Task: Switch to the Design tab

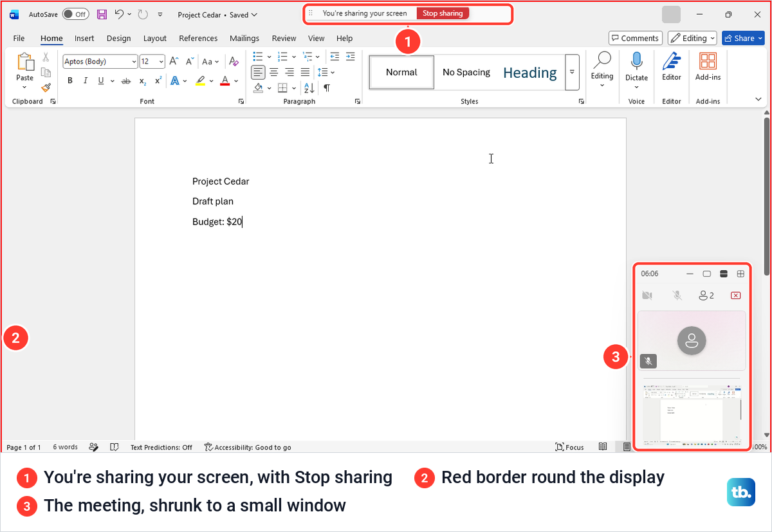Action: (x=118, y=38)
